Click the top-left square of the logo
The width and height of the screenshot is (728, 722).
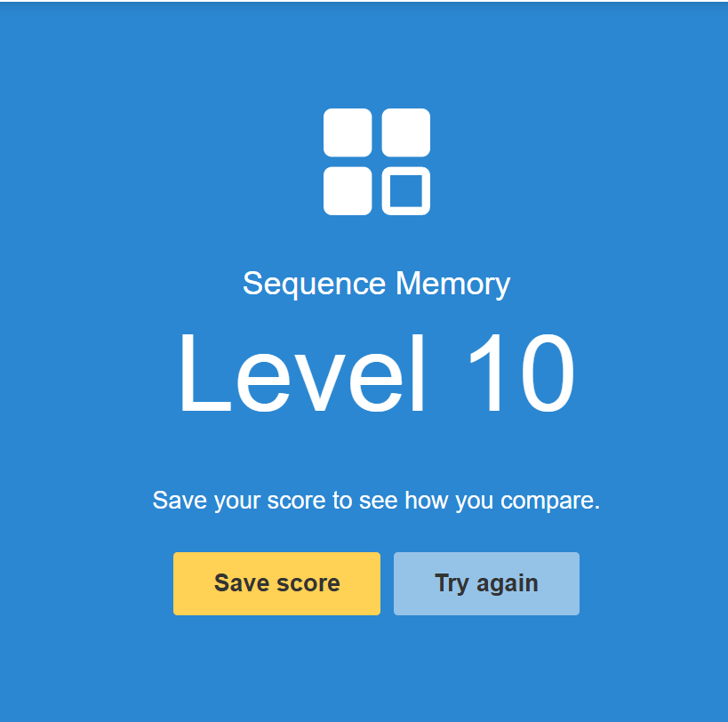coord(349,132)
